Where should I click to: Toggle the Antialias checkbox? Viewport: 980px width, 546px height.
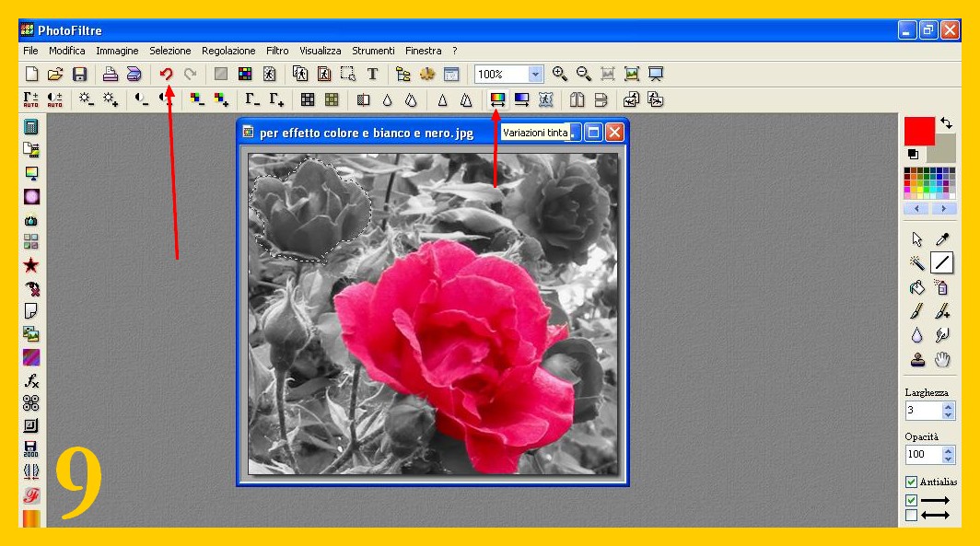[911, 482]
